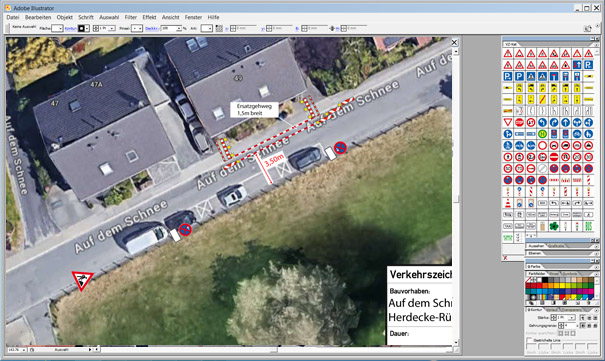
Task: Select the middle join style button beside Gehrungsgrenze
Action: click(x=589, y=326)
